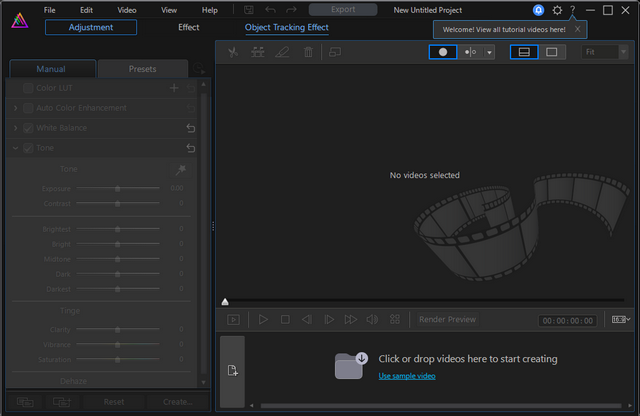Open the 16:9 aspect ratio dropdown
Image resolution: width=640 pixels, height=416 pixels.
(621, 320)
